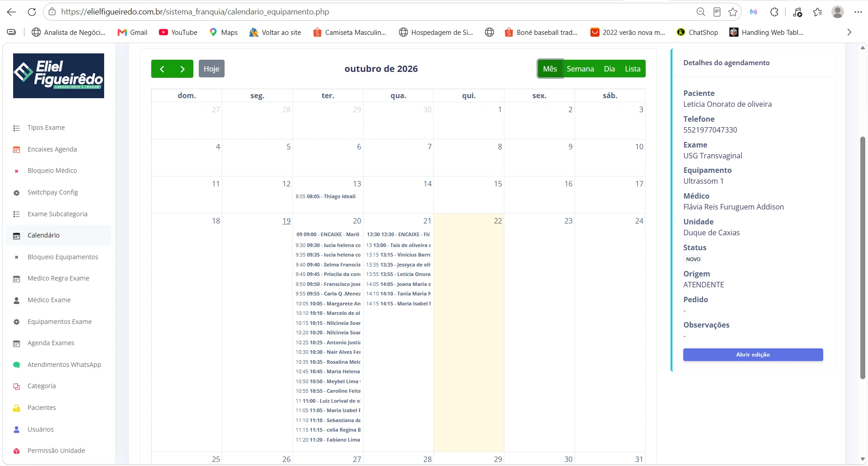Screen dimensions: 868x466
Task: Go to next month arrow
Action: [x=183, y=69]
